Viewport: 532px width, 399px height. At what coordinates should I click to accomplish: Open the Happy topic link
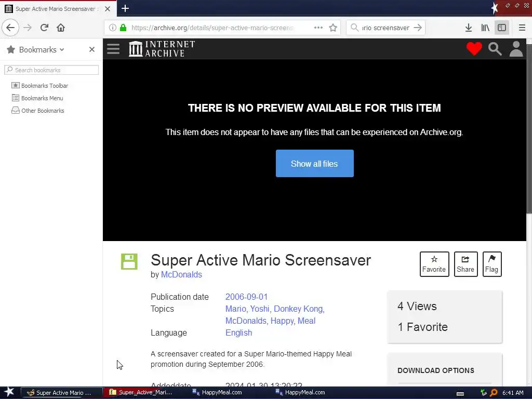[x=282, y=321]
